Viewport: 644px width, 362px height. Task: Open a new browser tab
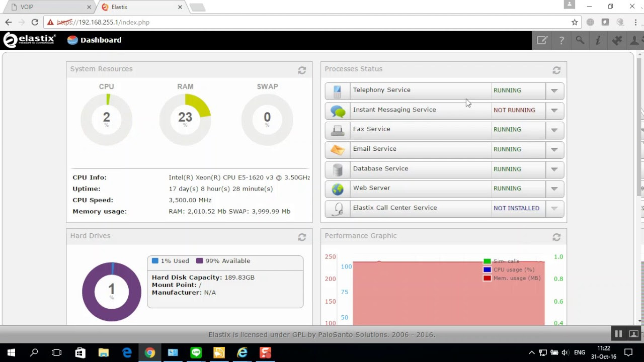(x=197, y=7)
